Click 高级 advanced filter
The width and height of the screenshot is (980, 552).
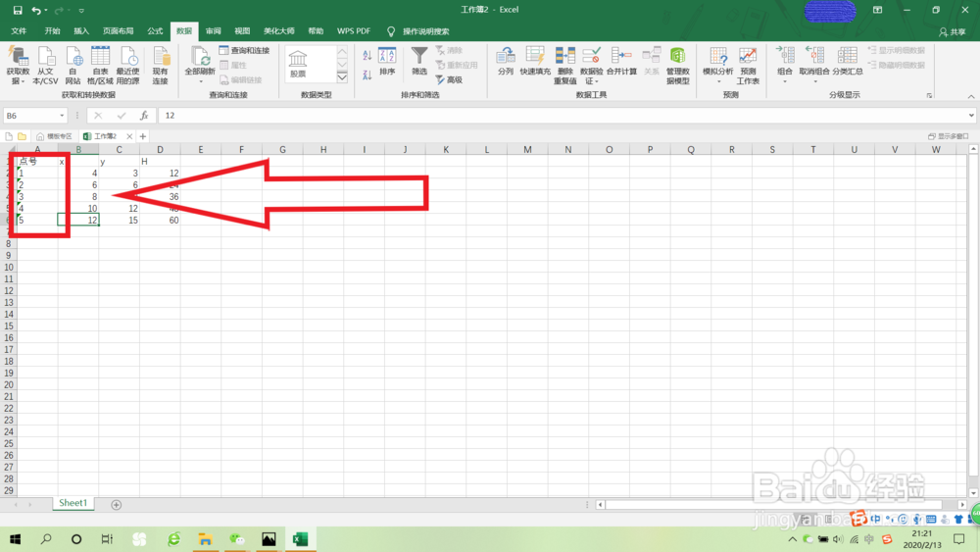[450, 80]
